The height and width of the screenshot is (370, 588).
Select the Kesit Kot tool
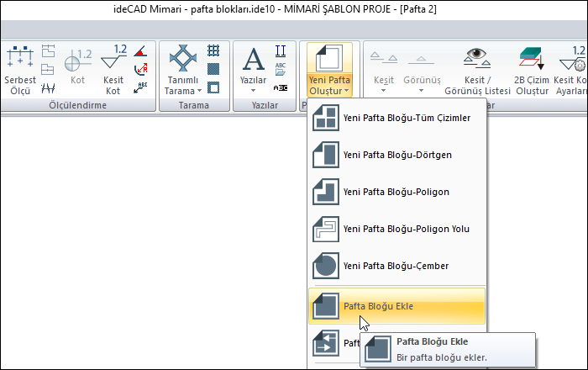pos(113,70)
